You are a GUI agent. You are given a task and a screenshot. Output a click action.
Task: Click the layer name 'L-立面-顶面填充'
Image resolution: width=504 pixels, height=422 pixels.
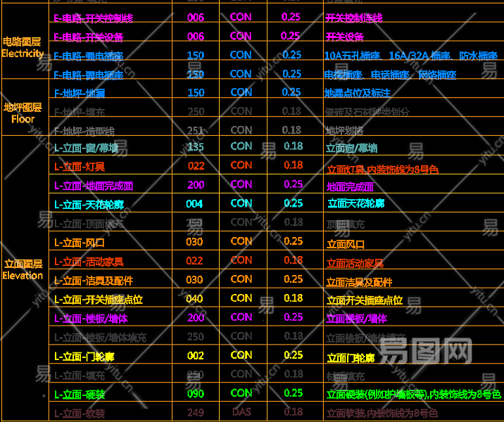pos(89,224)
